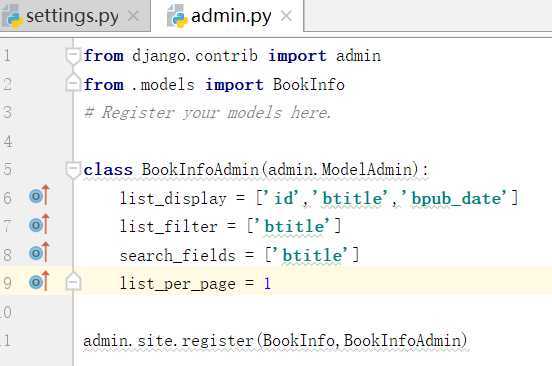Click the value 1 after list_per_page
Image resolution: width=552 pixels, height=366 pixels.
[x=268, y=283]
